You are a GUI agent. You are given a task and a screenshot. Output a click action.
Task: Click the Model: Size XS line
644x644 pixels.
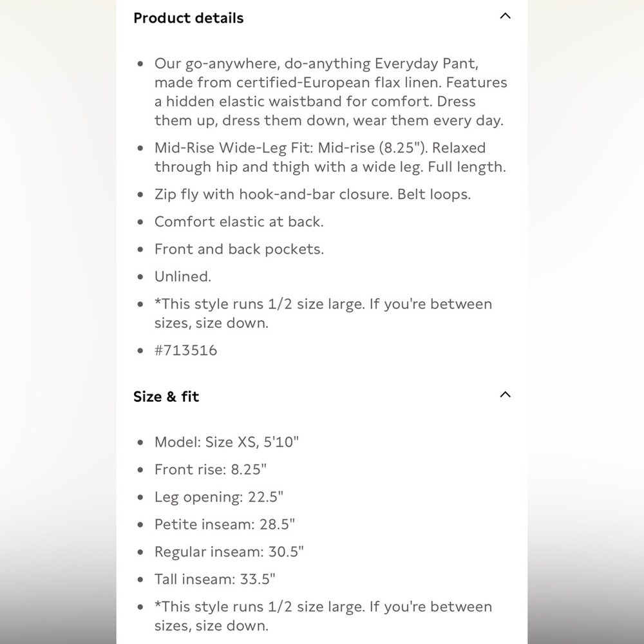pyautogui.click(x=227, y=442)
